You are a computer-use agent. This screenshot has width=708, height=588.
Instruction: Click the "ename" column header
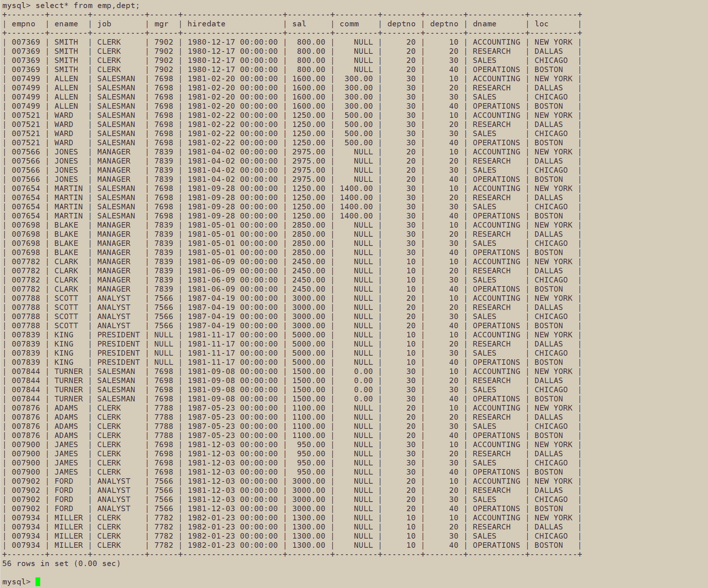click(x=66, y=24)
